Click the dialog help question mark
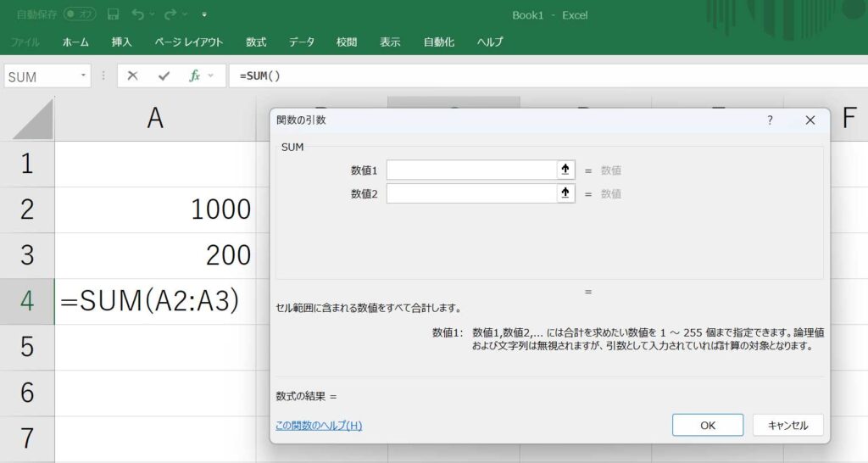The width and height of the screenshot is (868, 463). (x=770, y=120)
